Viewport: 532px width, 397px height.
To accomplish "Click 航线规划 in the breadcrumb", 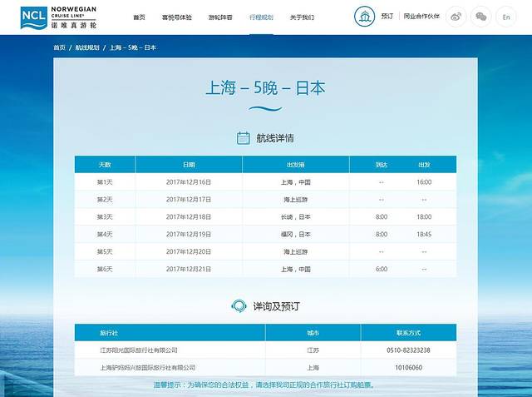I will [x=86, y=47].
